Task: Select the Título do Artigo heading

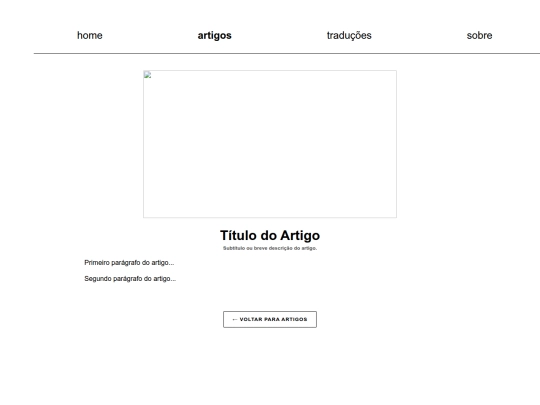Action: pos(270,236)
